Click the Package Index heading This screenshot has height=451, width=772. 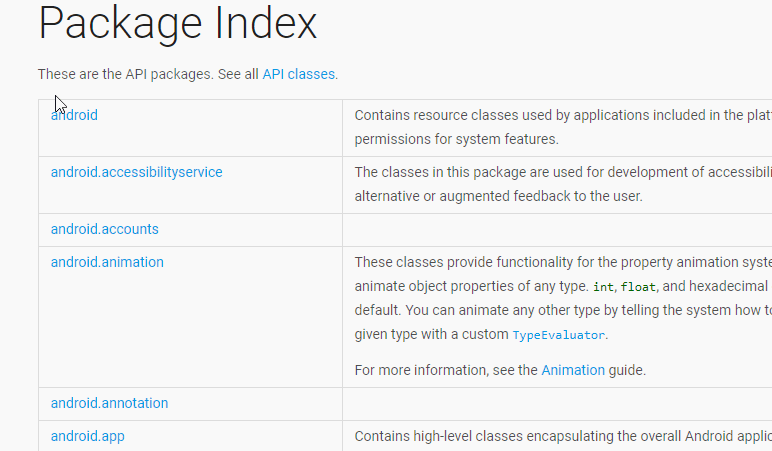pyautogui.click(x=177, y=24)
